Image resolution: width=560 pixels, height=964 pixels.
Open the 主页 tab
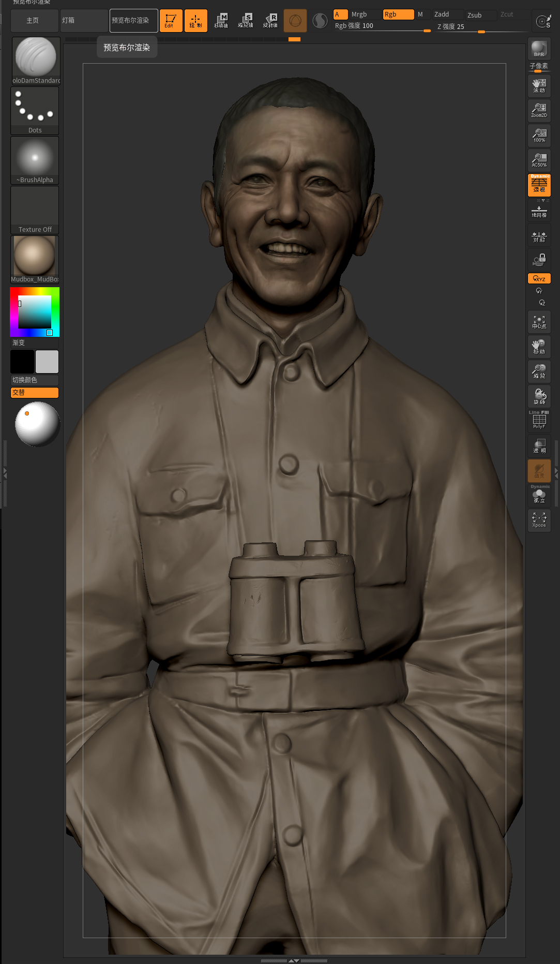coord(34,21)
